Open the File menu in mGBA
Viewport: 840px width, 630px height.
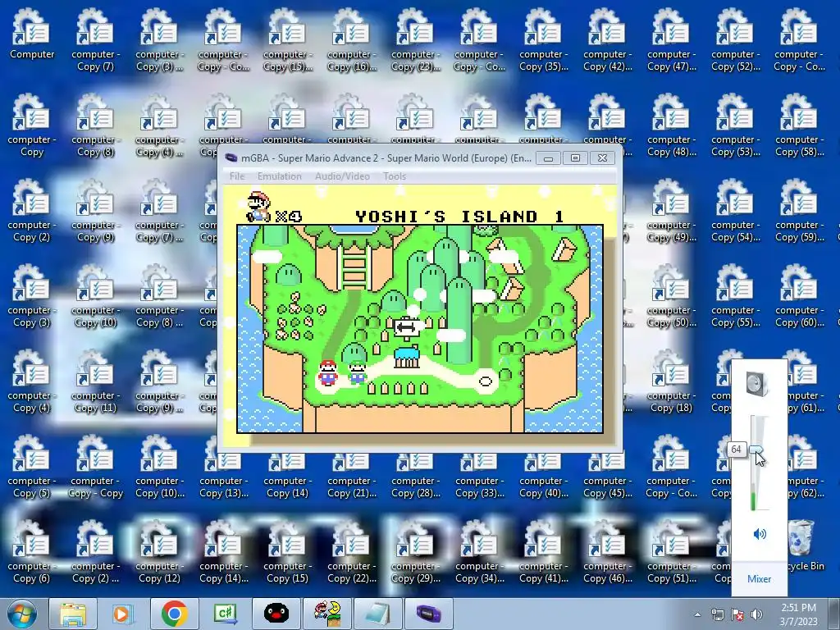coord(237,176)
